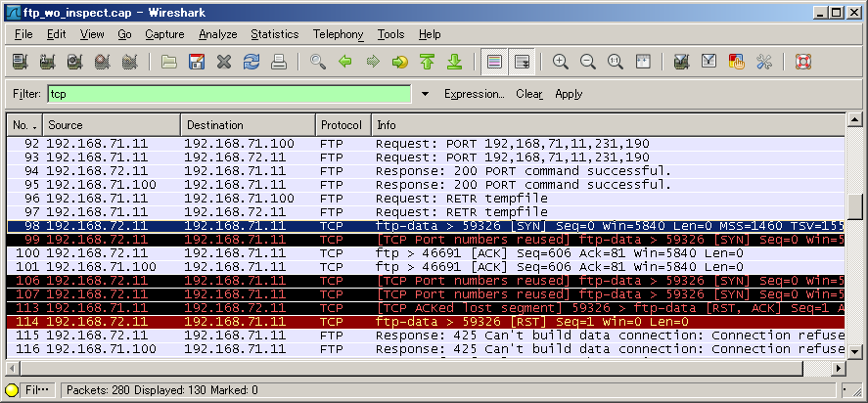The height and width of the screenshot is (403, 868).
Task: Open preferences with the tools icon
Action: tap(764, 62)
